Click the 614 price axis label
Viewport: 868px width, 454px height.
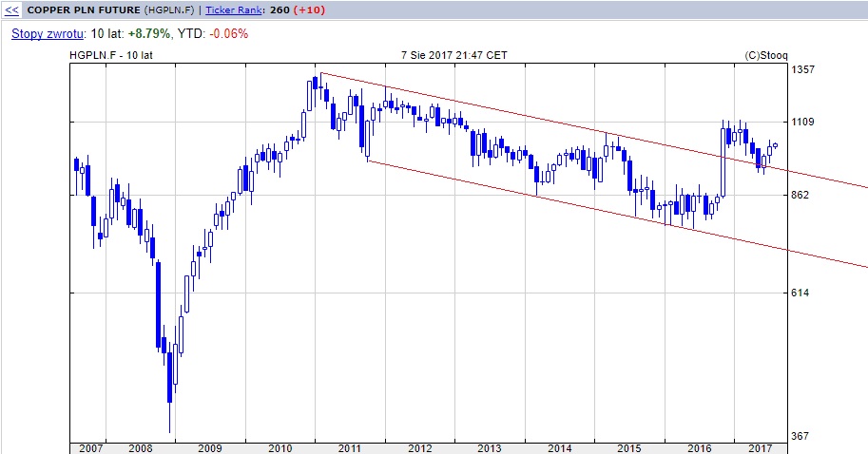(x=801, y=293)
